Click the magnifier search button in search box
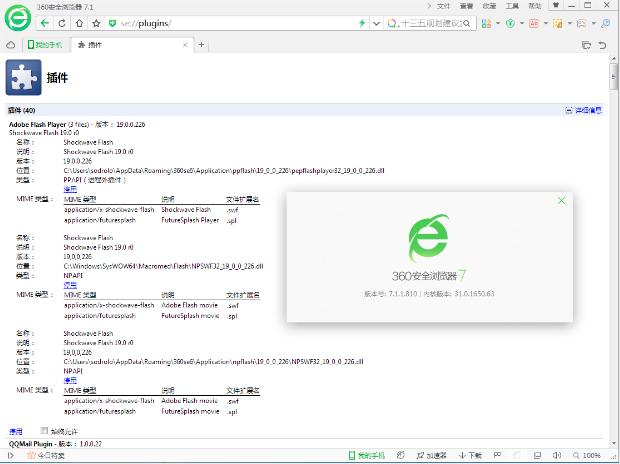Viewport: 620px width, 464px height. pyautogui.click(x=467, y=24)
